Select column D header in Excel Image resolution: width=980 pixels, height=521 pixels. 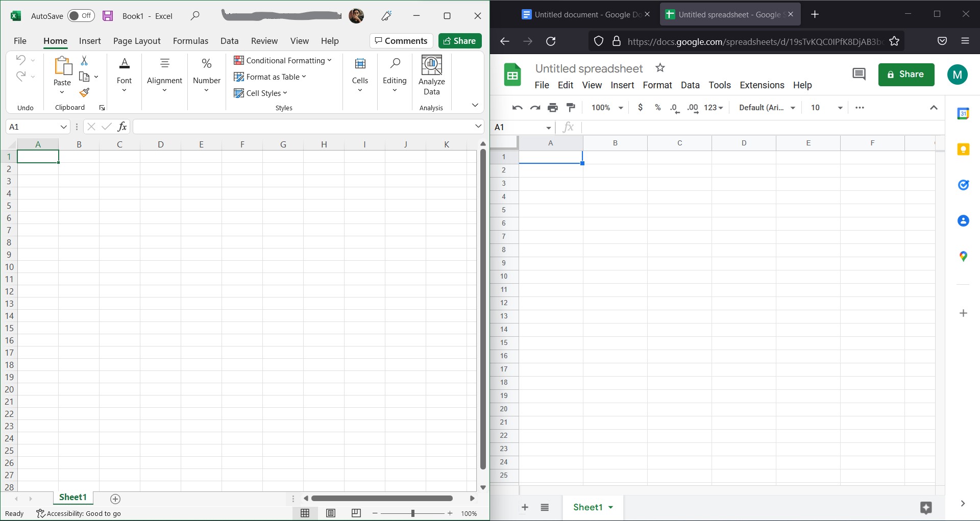pyautogui.click(x=160, y=144)
